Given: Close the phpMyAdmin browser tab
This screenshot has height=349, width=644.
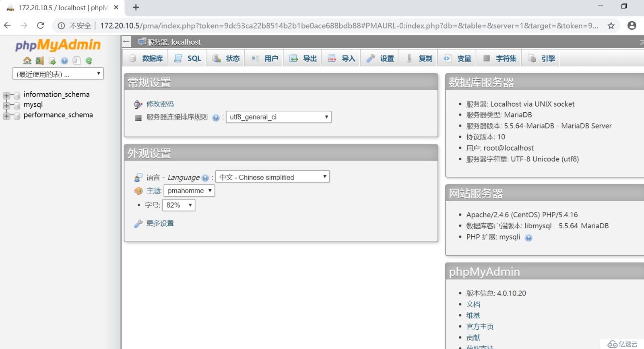Looking at the screenshot, I should (x=116, y=7).
